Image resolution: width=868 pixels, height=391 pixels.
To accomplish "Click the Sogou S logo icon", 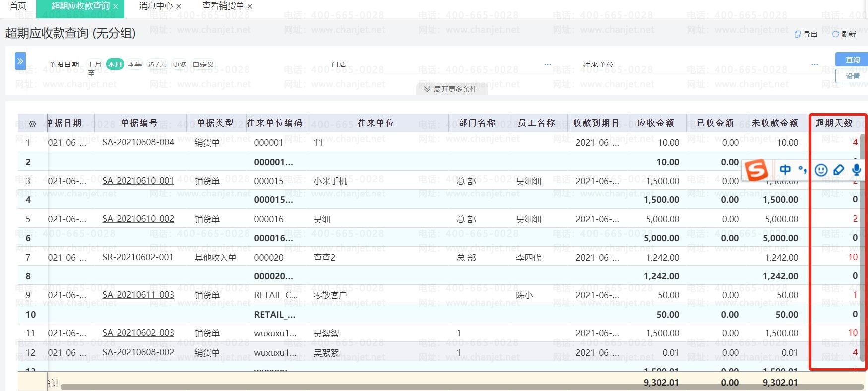I will click(756, 170).
